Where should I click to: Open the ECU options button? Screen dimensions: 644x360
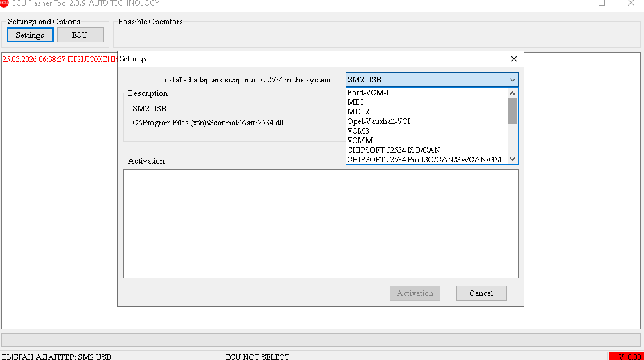(x=79, y=35)
